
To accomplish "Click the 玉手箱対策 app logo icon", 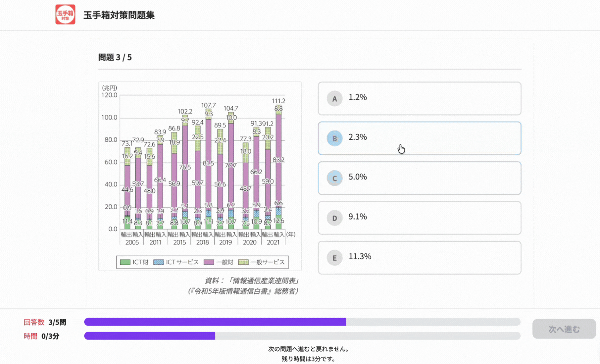I will click(65, 14).
